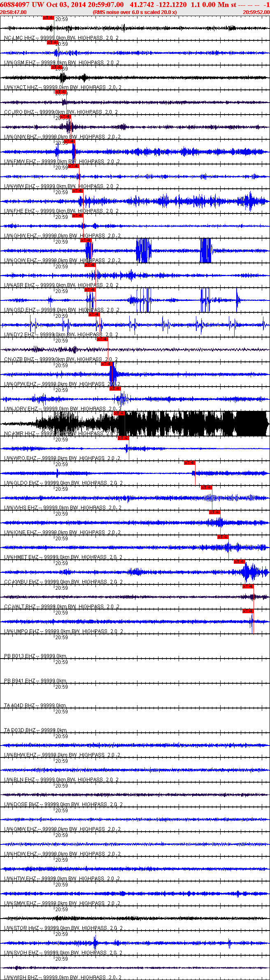Screen dimensions: 270x980
Task: Click red pick marker on GPW trace
Action: 106,364
